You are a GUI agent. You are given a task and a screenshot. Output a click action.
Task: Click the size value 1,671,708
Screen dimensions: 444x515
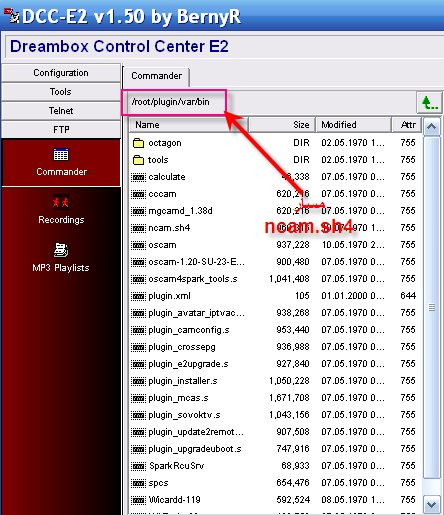[289, 398]
